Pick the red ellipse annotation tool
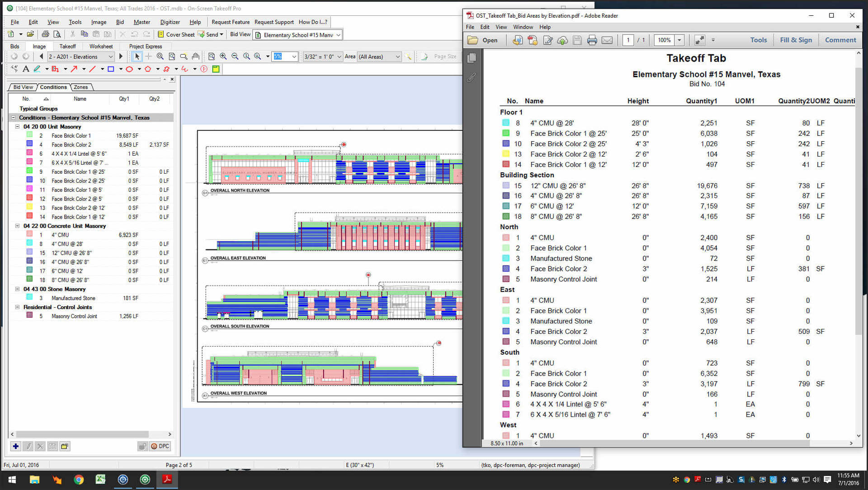The height and width of the screenshot is (490, 868). [x=129, y=69]
